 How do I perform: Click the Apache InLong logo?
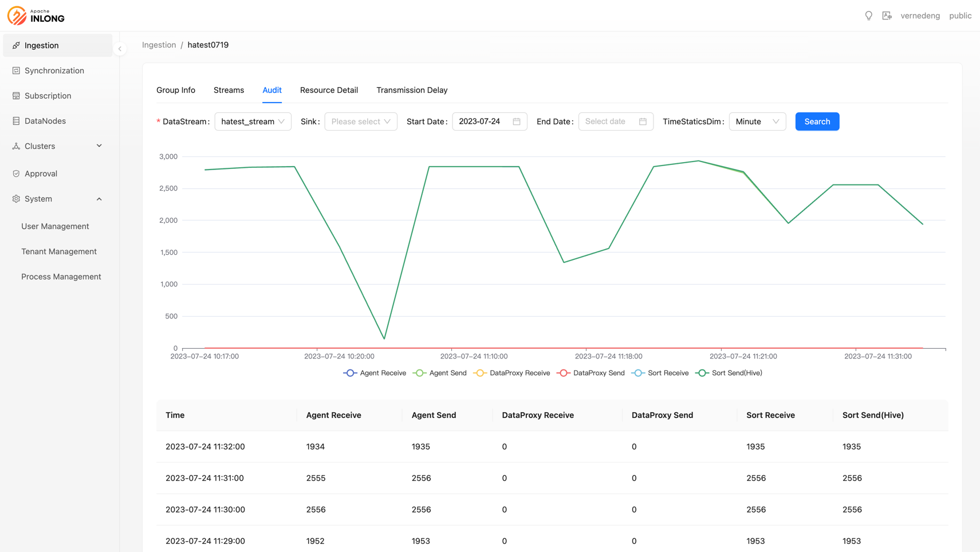pyautogui.click(x=36, y=15)
